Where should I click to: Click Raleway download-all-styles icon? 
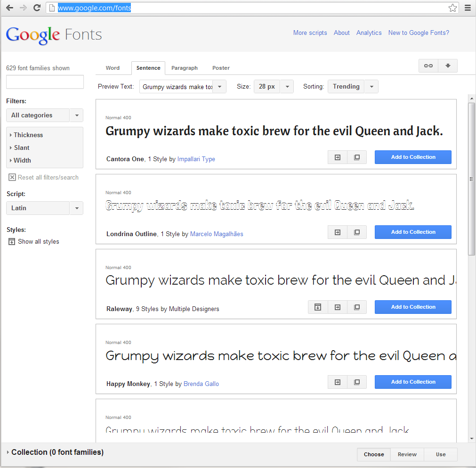pyautogui.click(x=317, y=307)
